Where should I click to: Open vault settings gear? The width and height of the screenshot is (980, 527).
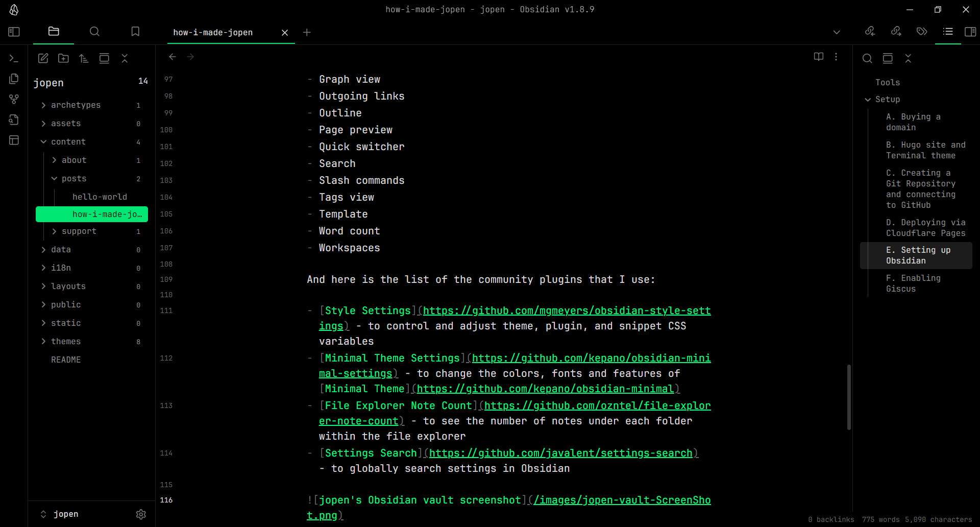pos(141,514)
